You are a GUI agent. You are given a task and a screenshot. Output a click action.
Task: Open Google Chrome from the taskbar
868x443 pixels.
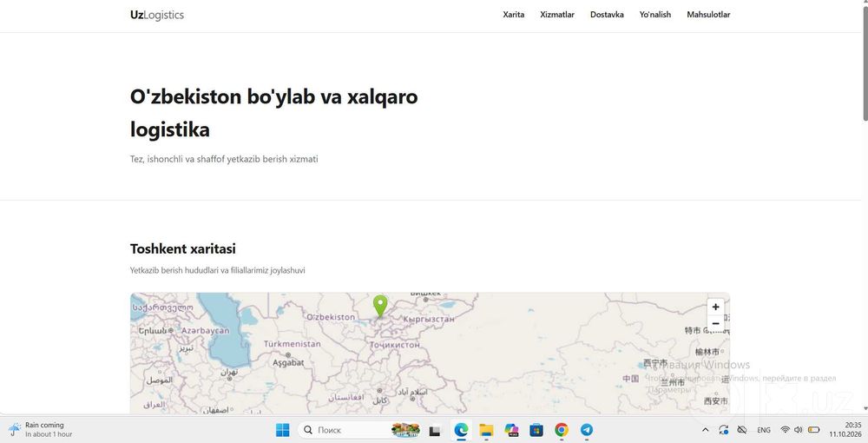click(x=562, y=430)
